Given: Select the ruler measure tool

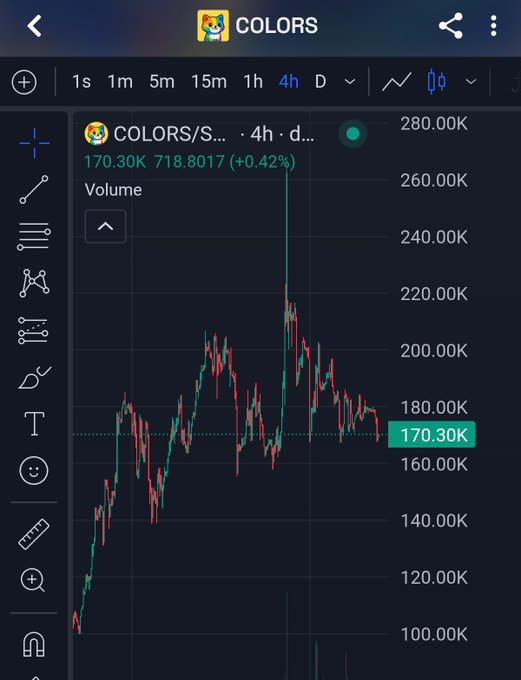Looking at the screenshot, I should point(34,534).
